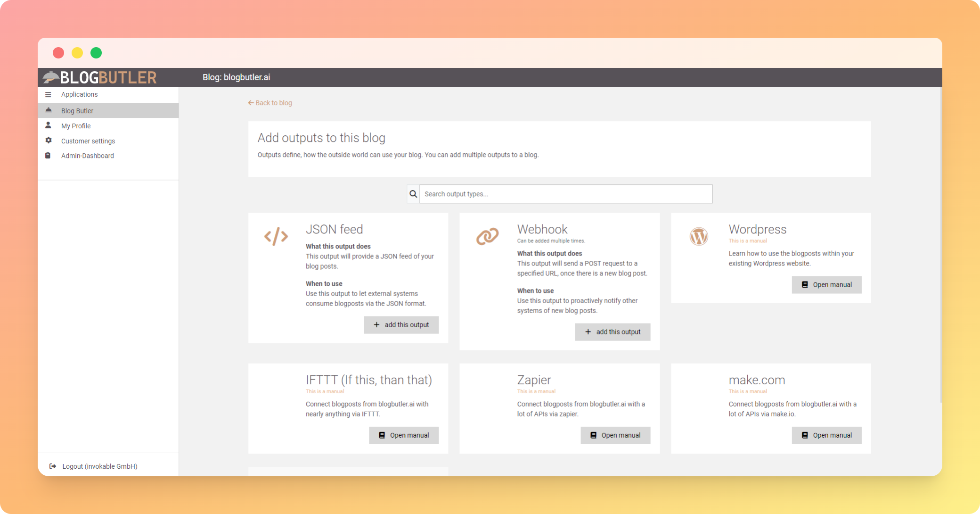This screenshot has height=514, width=980.
Task: Click the Blog Butler bell icon in sidebar
Action: tap(48, 110)
